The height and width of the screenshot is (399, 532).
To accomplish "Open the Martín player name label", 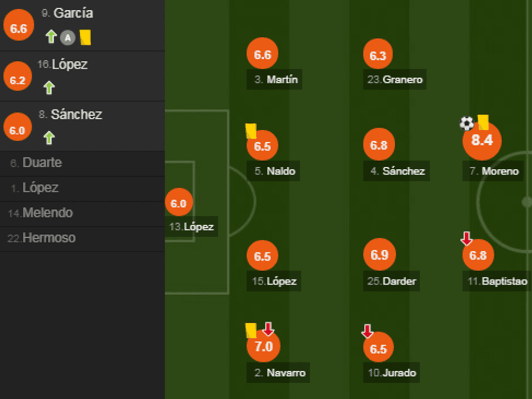I will [x=276, y=80].
